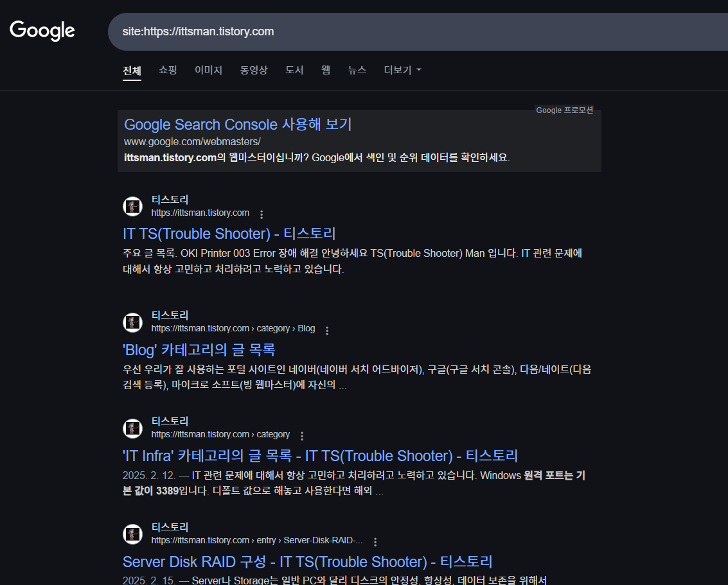Open the 뉴스 tab
This screenshot has height=585, width=728.
[x=357, y=70]
